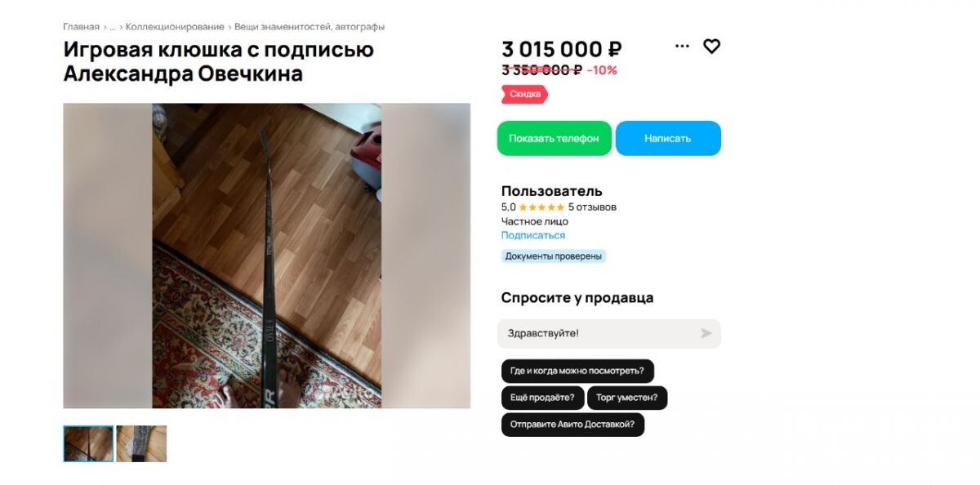Select "Отправите Авито Доставкой?" quick question
This screenshot has width=980, height=485.
[572, 425]
